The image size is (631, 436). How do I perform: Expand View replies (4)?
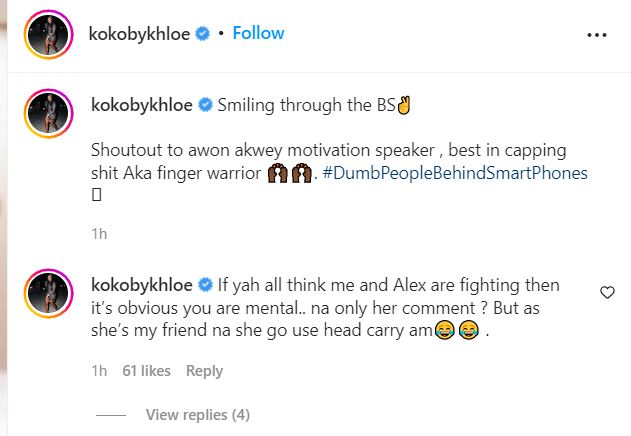[x=197, y=414]
